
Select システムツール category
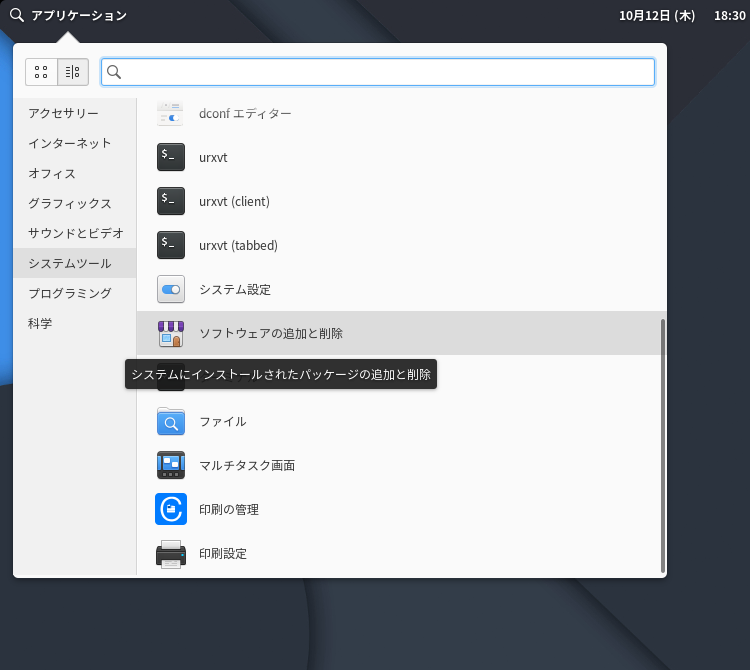click(75, 263)
